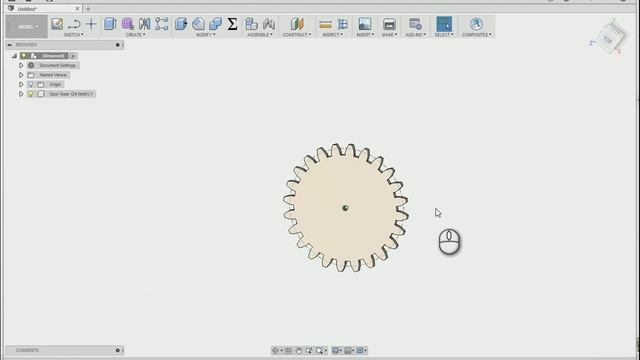Select the Extrude tool icon
640x360 pixels.
(110, 24)
